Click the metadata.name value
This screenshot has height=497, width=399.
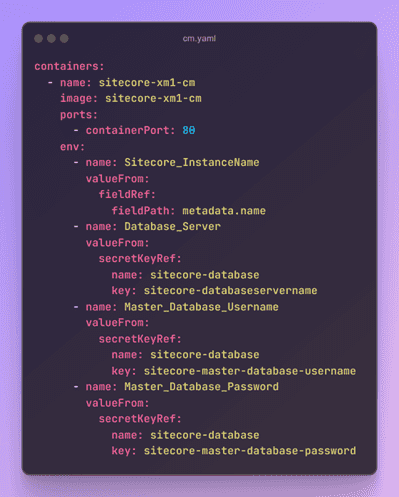point(224,211)
